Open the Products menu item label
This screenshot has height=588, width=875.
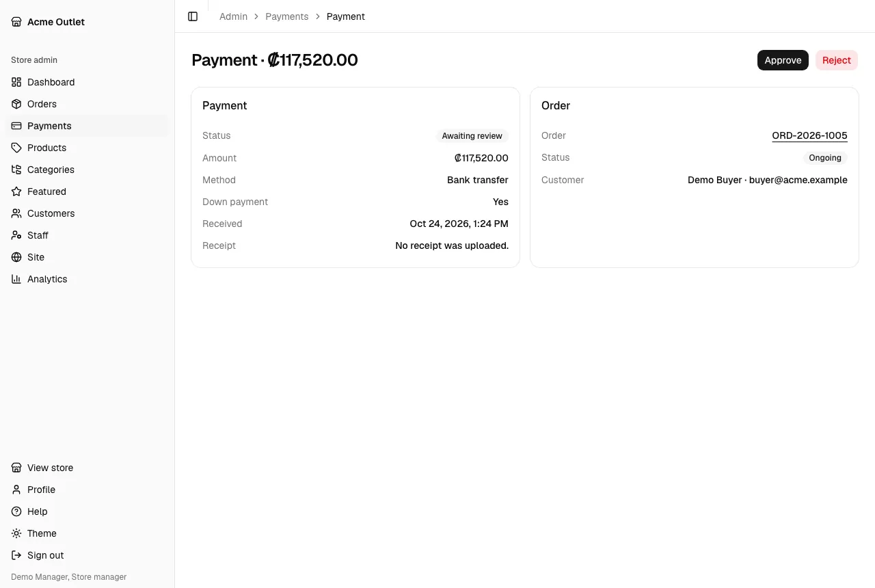[46, 148]
